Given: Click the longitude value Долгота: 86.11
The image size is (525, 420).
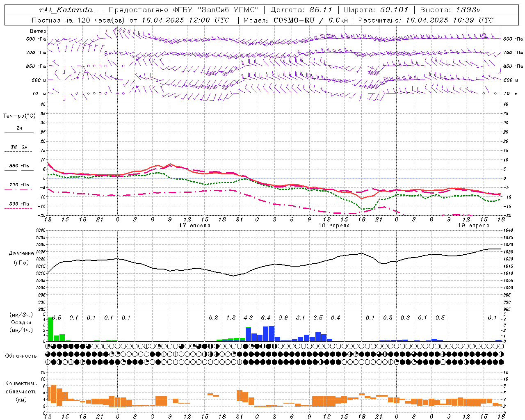Looking at the screenshot, I should (301, 10).
